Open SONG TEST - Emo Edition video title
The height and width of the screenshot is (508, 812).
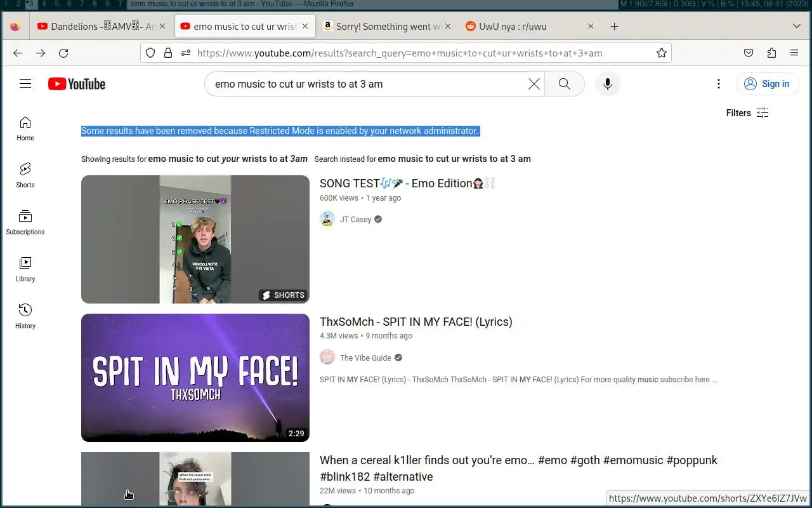point(407,184)
